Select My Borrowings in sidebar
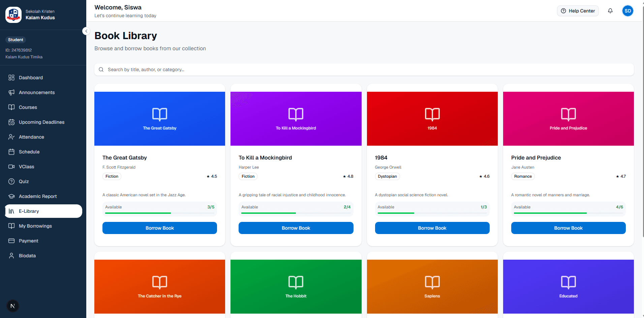This screenshot has width=644, height=318. 43,226
